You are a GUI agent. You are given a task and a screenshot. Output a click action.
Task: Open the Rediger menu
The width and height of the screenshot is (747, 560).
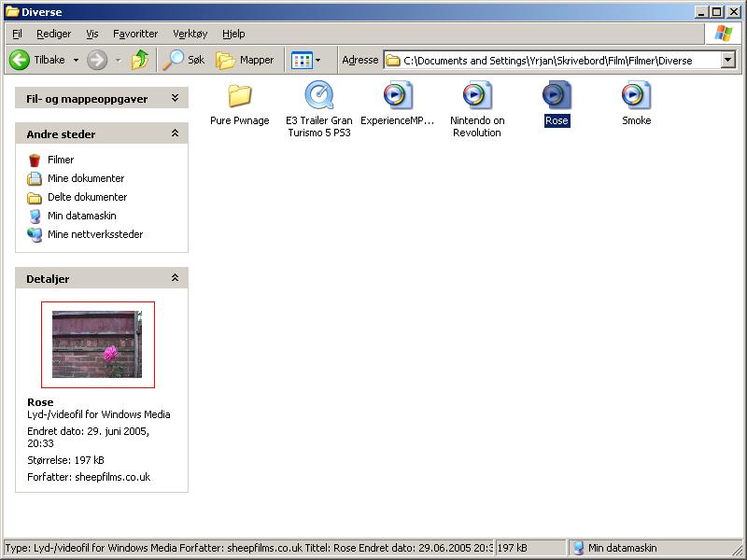53,34
